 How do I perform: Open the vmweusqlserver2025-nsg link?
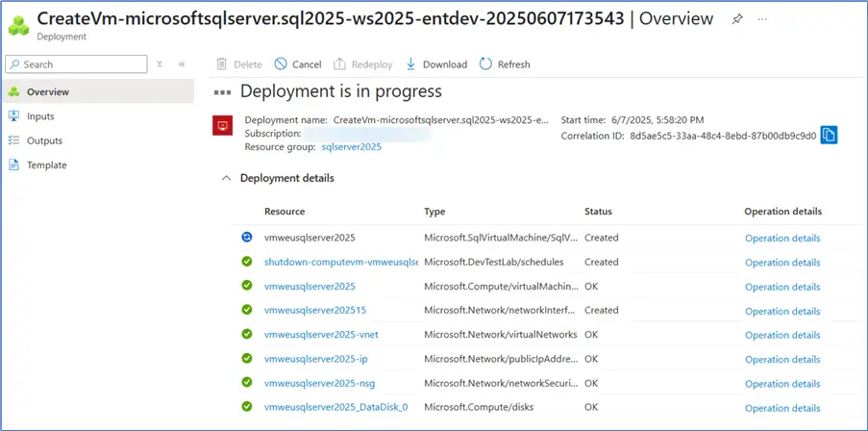tap(319, 383)
